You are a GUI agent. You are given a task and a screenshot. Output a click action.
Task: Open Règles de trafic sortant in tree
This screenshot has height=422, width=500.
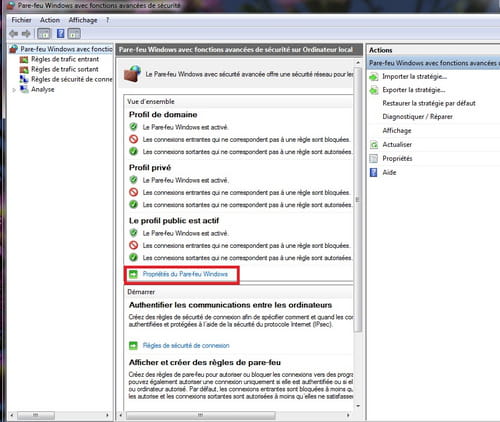(65, 69)
